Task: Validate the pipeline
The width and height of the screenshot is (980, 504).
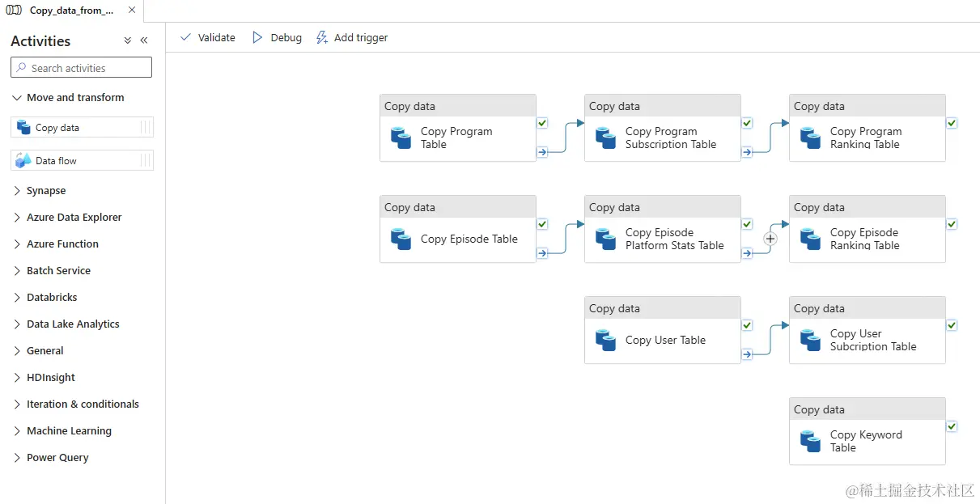Action: [x=207, y=37]
